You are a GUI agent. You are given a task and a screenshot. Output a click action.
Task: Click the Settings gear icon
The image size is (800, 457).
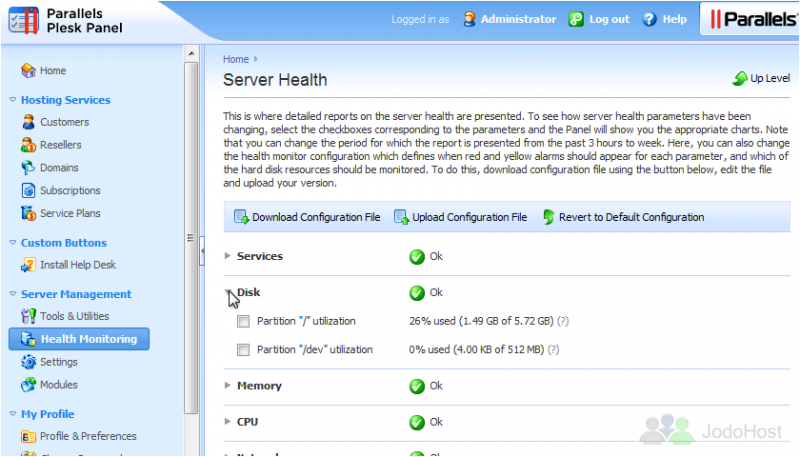click(29, 362)
